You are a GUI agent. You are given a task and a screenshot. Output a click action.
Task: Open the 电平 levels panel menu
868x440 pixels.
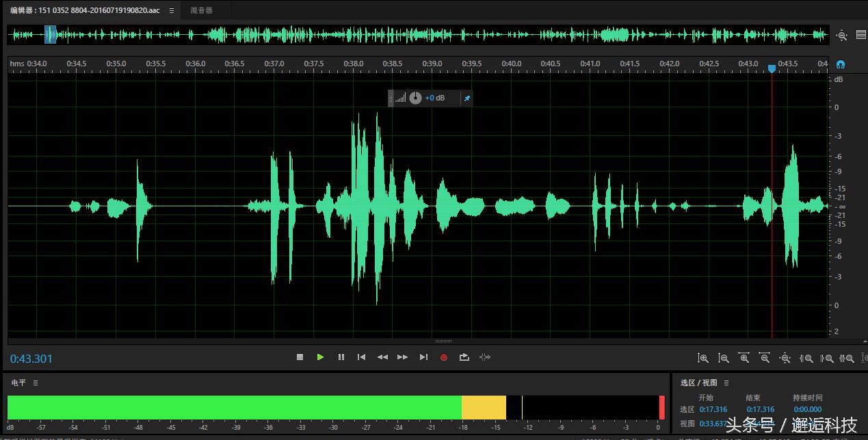[x=36, y=383]
